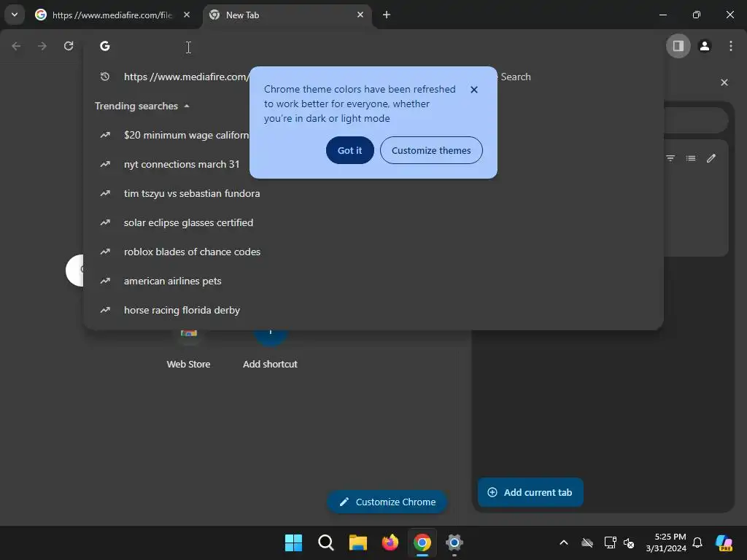This screenshot has height=560, width=747.
Task: Open the Chrome profile icon
Action: 705,46
